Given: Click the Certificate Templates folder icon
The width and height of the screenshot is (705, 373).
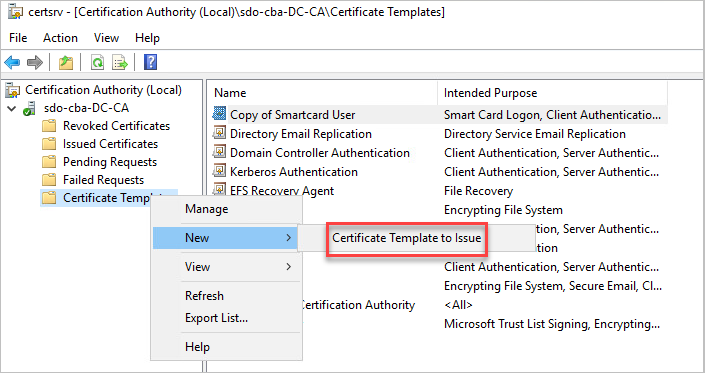Looking at the screenshot, I should point(49,198).
